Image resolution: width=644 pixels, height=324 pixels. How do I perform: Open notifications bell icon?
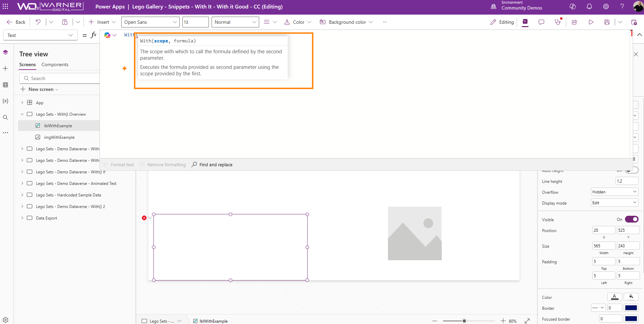coord(589,6)
